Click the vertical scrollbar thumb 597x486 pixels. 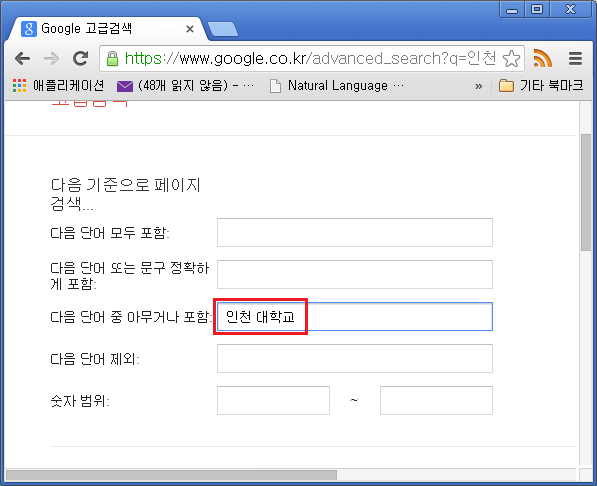(586, 192)
